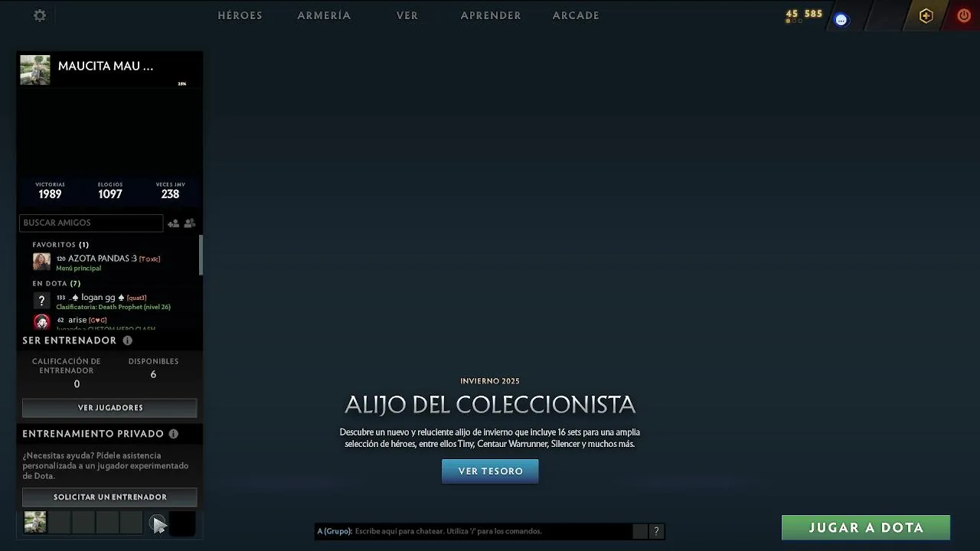Open the Armería menu
The height and width of the screenshot is (551, 980).
coord(324,15)
